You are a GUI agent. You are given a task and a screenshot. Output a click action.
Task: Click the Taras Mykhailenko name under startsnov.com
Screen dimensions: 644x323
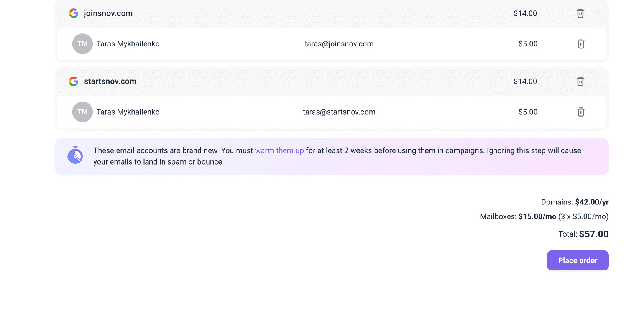[128, 112]
